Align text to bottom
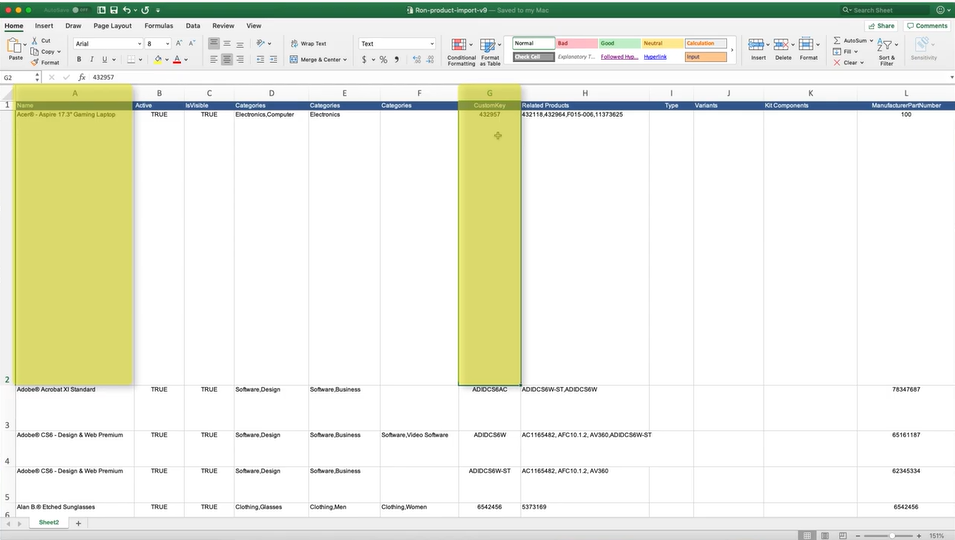 [240, 43]
